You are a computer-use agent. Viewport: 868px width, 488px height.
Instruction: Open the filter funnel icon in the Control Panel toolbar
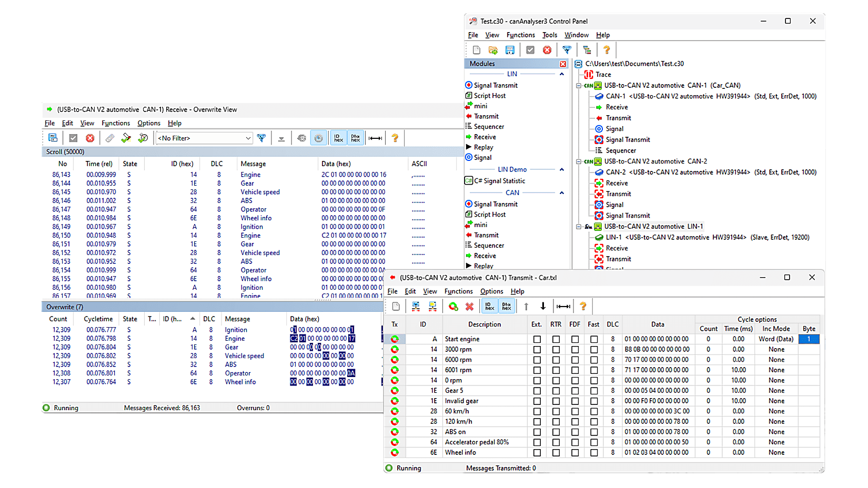[x=567, y=49]
